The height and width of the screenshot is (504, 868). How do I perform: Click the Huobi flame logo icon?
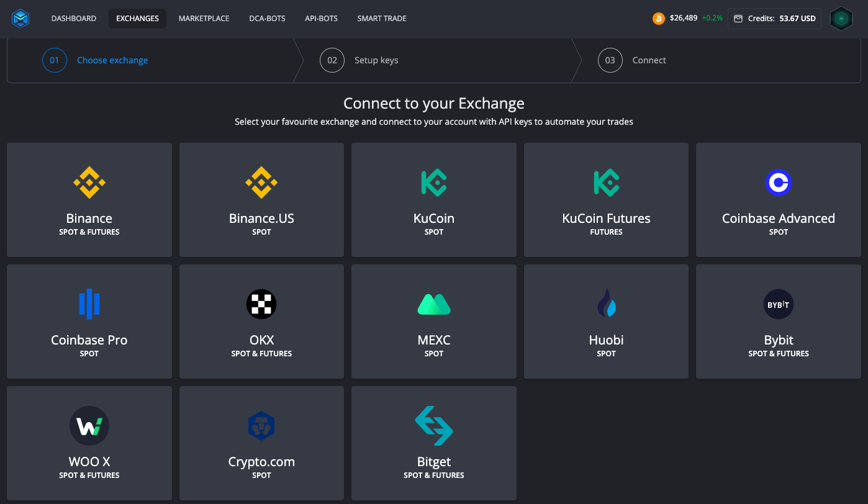click(606, 304)
